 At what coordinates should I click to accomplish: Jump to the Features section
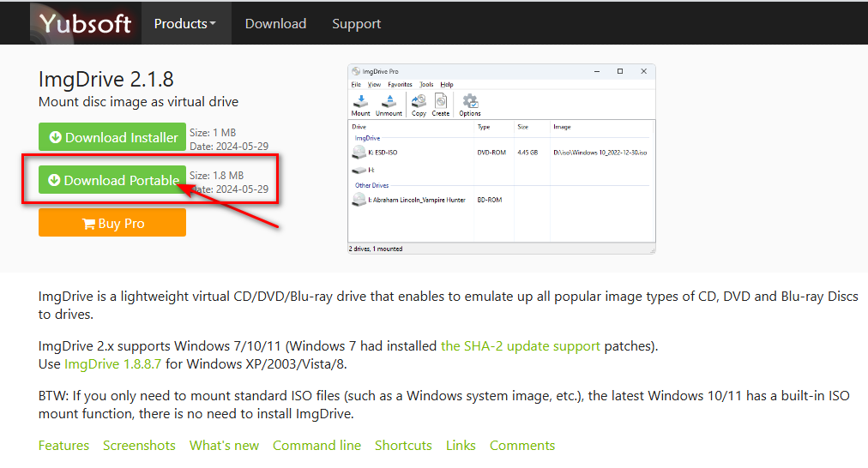[x=63, y=446]
